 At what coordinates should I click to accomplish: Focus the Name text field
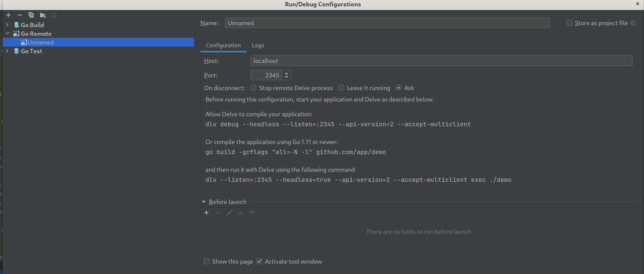(387, 23)
